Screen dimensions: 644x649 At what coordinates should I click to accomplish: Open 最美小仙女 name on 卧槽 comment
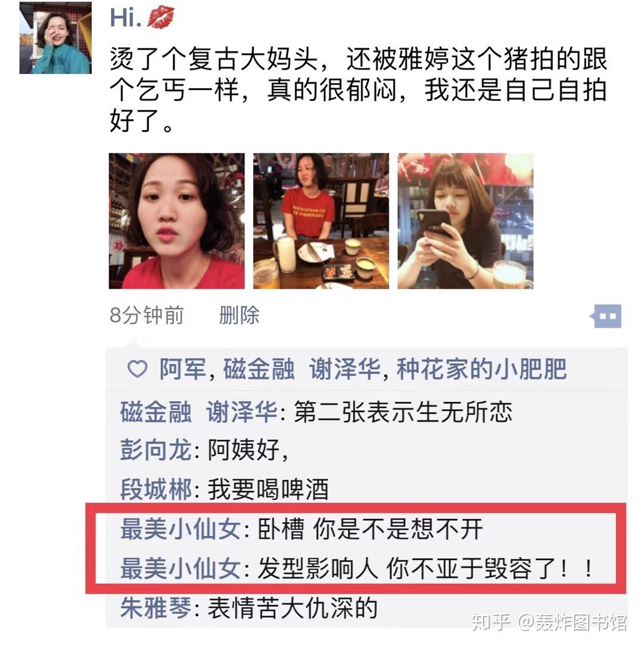[x=181, y=529]
